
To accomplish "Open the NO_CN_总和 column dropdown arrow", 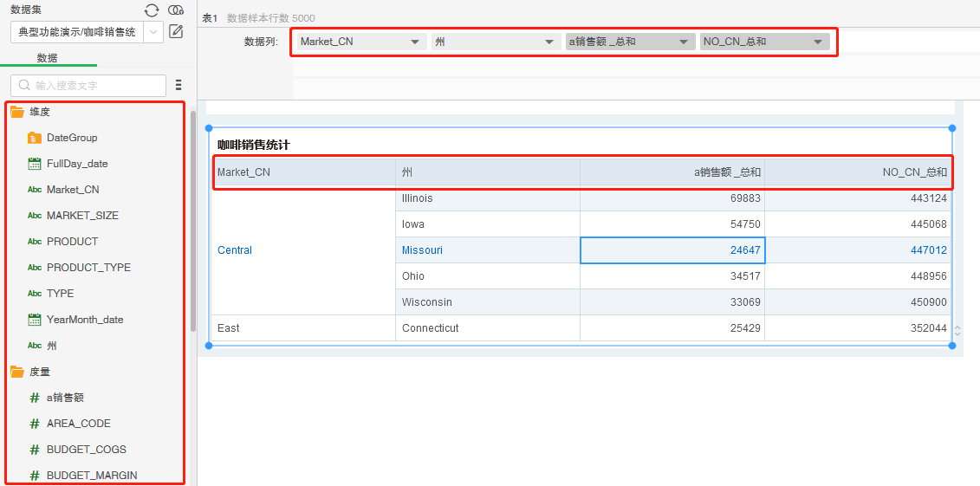I will point(817,42).
